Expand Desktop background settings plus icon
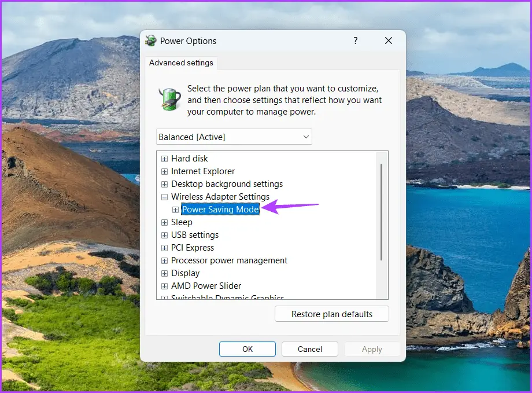 (165, 184)
